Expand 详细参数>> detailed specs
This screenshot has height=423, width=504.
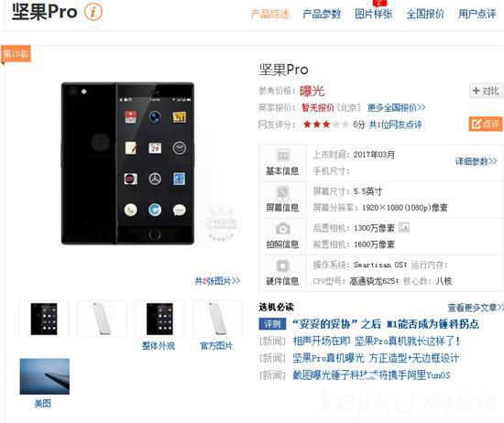(476, 161)
